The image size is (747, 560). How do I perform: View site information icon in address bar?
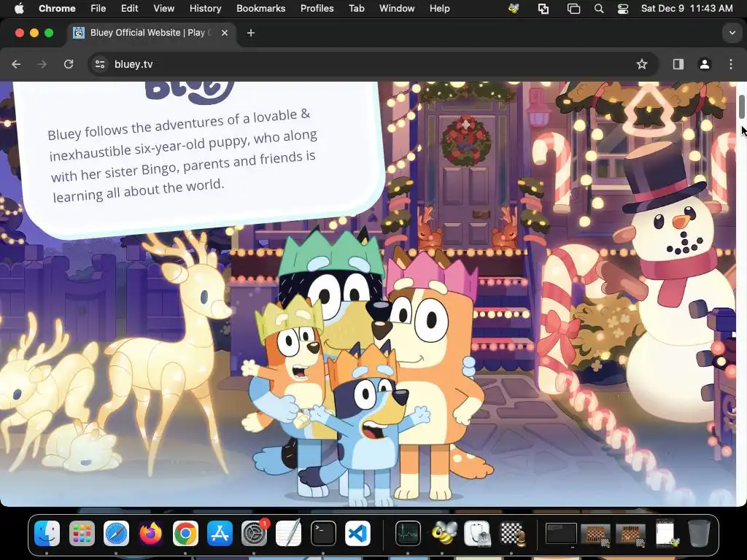coord(99,64)
